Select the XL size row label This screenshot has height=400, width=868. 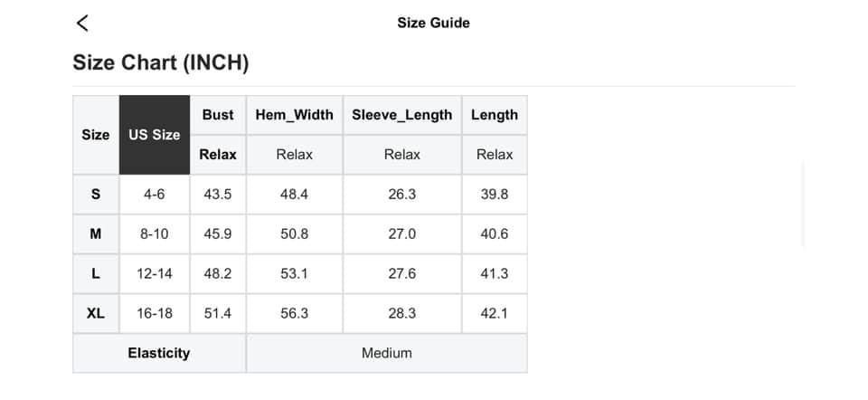[96, 313]
